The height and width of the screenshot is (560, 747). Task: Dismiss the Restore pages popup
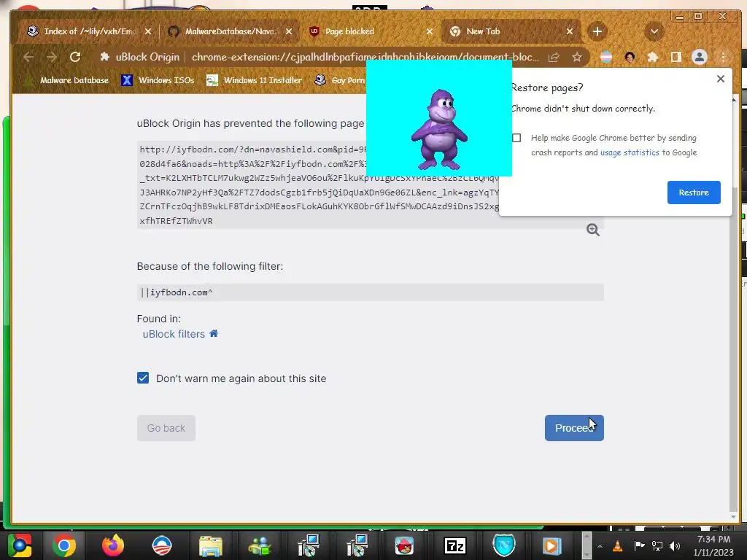[x=720, y=79]
